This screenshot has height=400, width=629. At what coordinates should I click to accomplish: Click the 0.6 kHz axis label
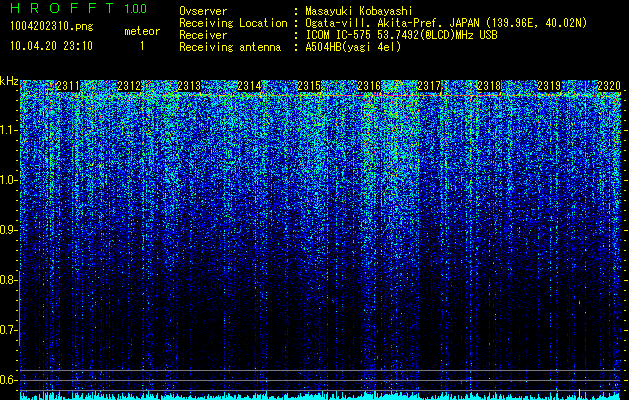click(8, 380)
